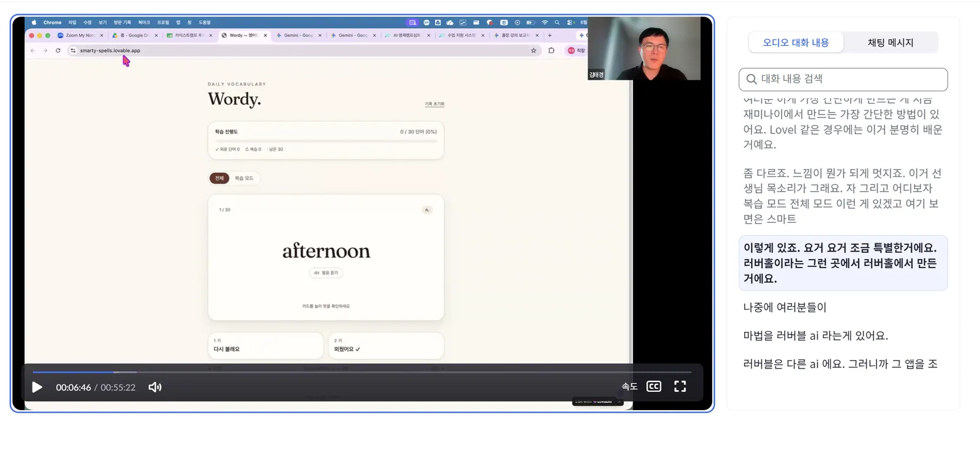
Task: Click the bookmark star icon in address bar
Action: (533, 51)
